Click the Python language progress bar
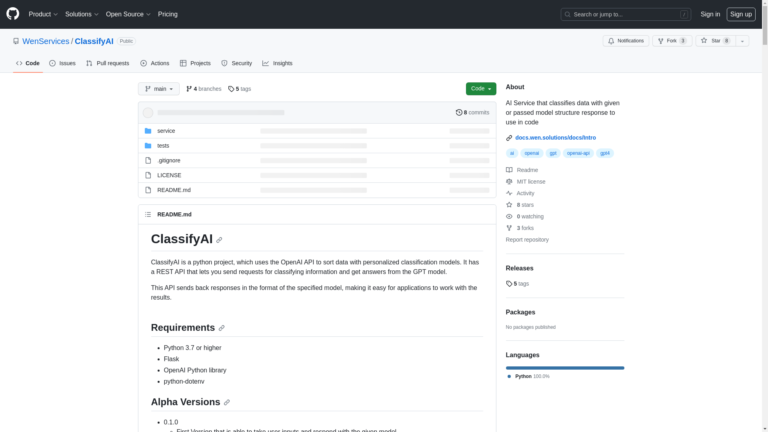This screenshot has width=768, height=432. pos(565,368)
